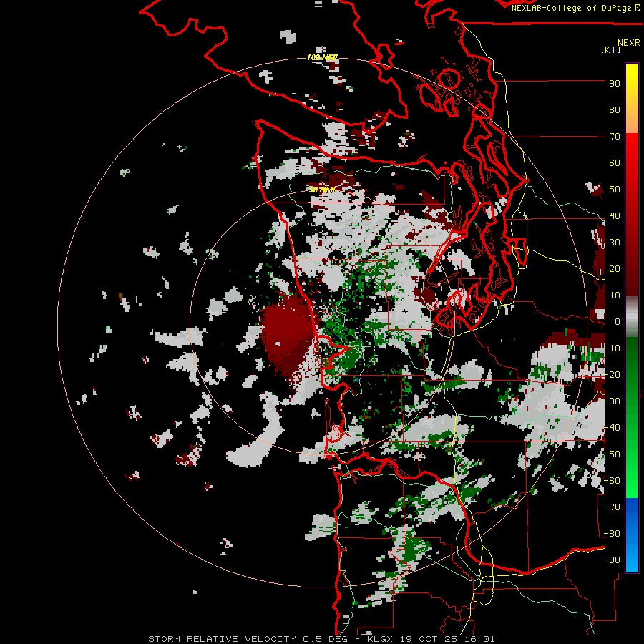Select the 0 value on the velocity scale

pos(618,322)
